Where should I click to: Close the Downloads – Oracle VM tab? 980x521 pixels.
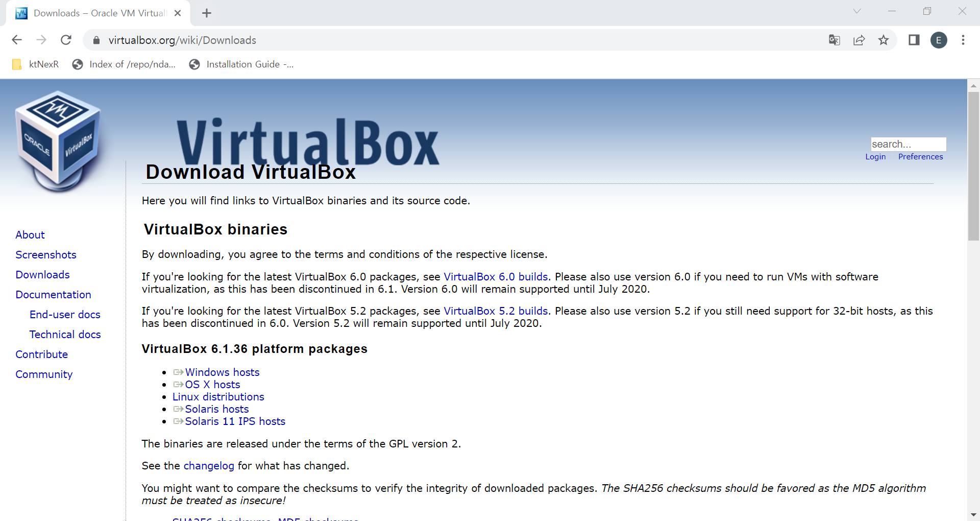(178, 13)
